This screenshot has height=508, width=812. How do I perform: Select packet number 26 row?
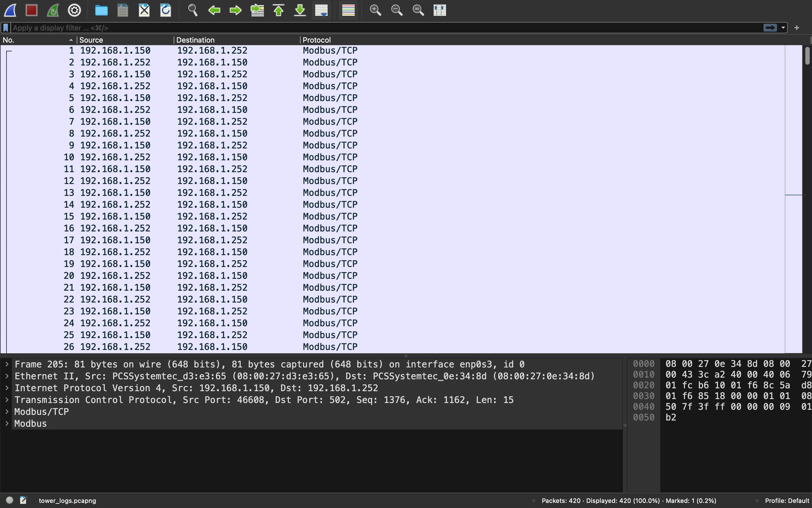coord(392,347)
